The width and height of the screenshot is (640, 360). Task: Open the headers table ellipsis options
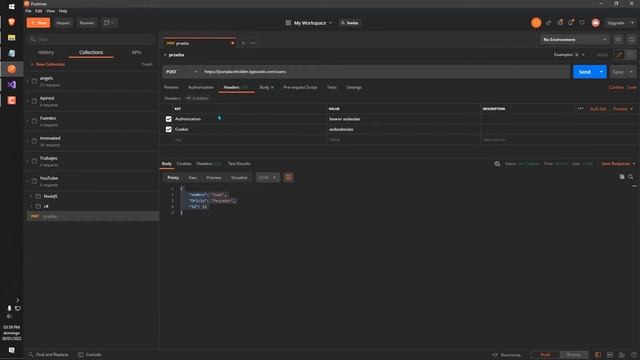click(x=580, y=109)
